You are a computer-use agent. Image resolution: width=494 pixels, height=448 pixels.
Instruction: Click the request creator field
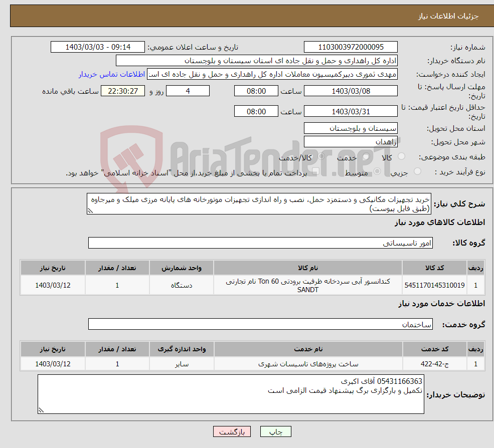pos(272,74)
